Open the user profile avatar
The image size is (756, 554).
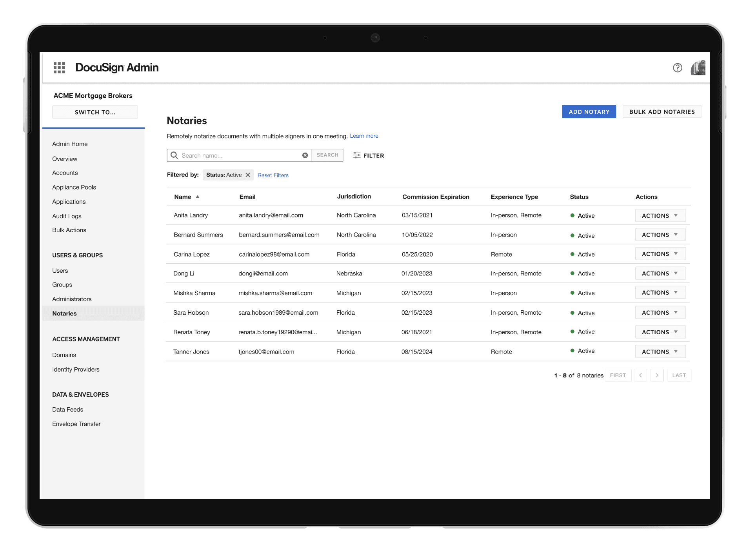coord(698,68)
